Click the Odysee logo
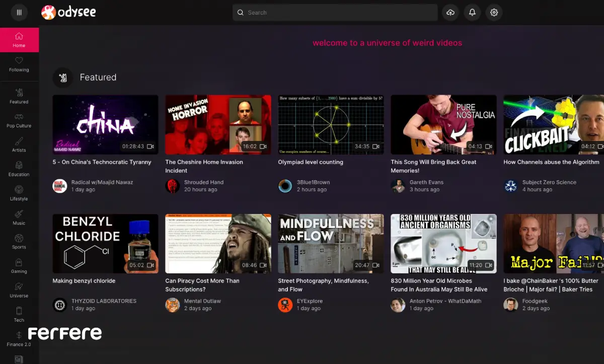 (68, 13)
